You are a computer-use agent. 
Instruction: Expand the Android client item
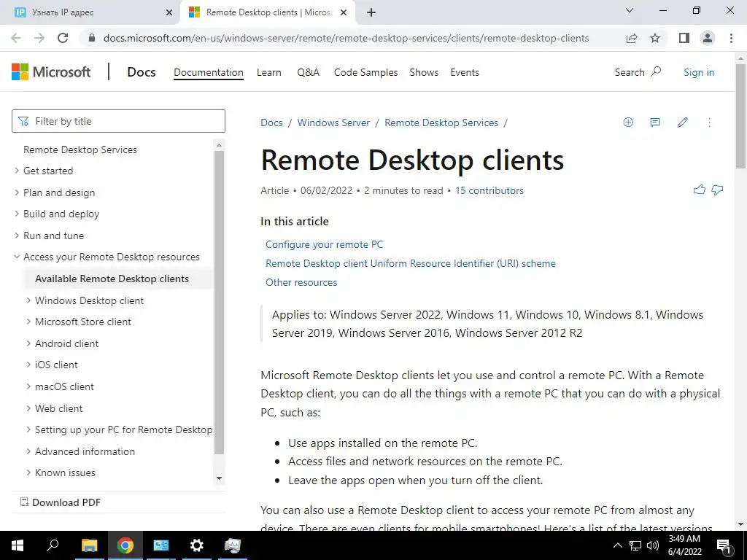[28, 343]
